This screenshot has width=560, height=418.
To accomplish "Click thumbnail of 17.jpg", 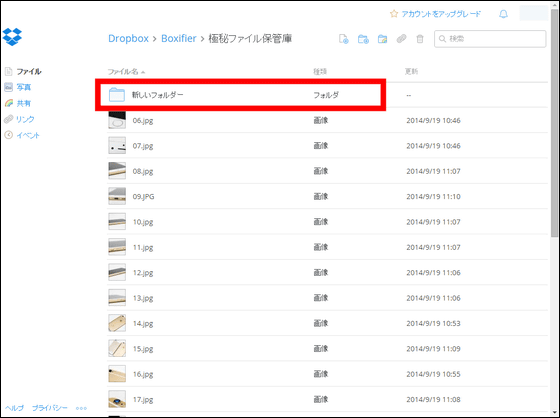I will 117,399.
